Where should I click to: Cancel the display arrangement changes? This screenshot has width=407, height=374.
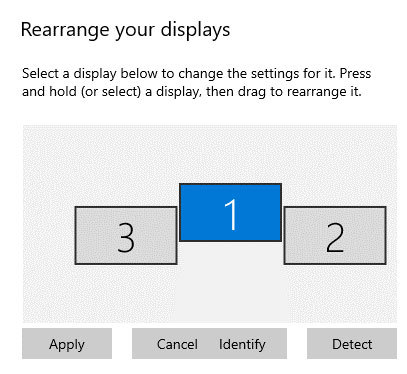coord(177,344)
